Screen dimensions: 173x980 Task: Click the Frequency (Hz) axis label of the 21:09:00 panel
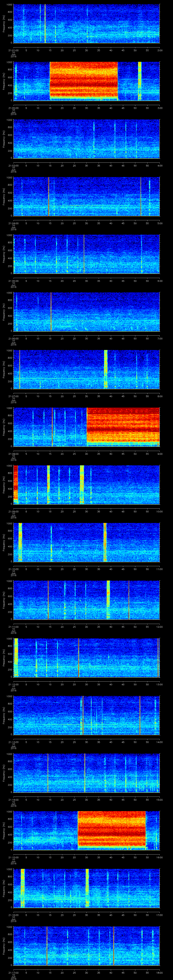(x=4, y=485)
